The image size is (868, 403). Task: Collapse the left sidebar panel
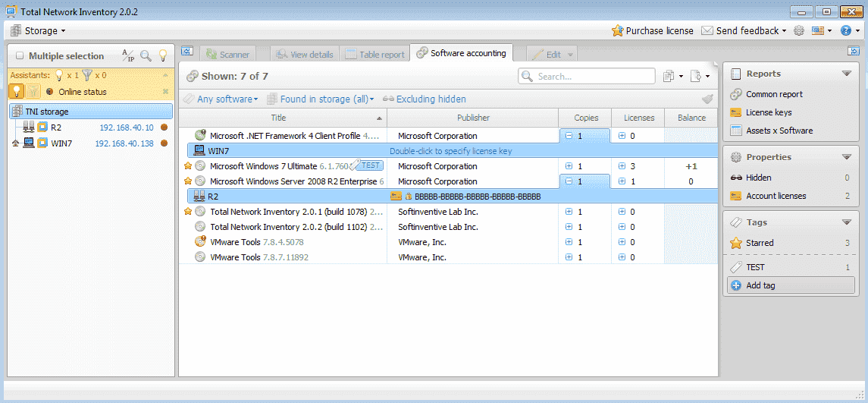(186, 52)
